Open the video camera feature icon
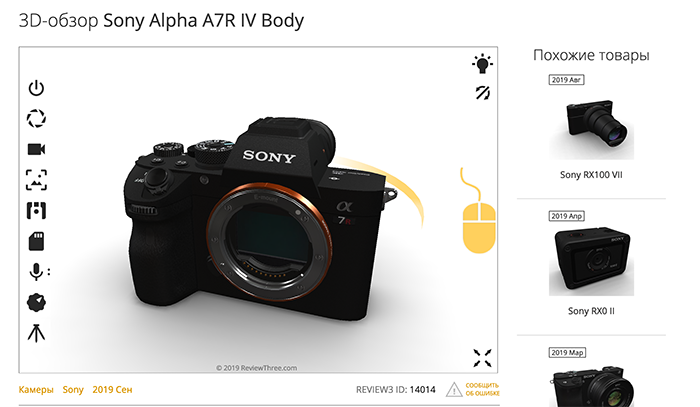 [36, 149]
